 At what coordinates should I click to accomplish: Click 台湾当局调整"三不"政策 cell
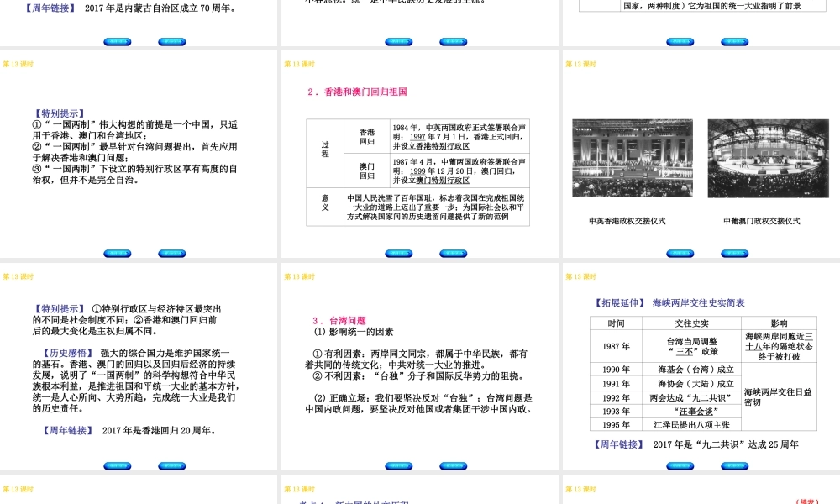tap(691, 346)
